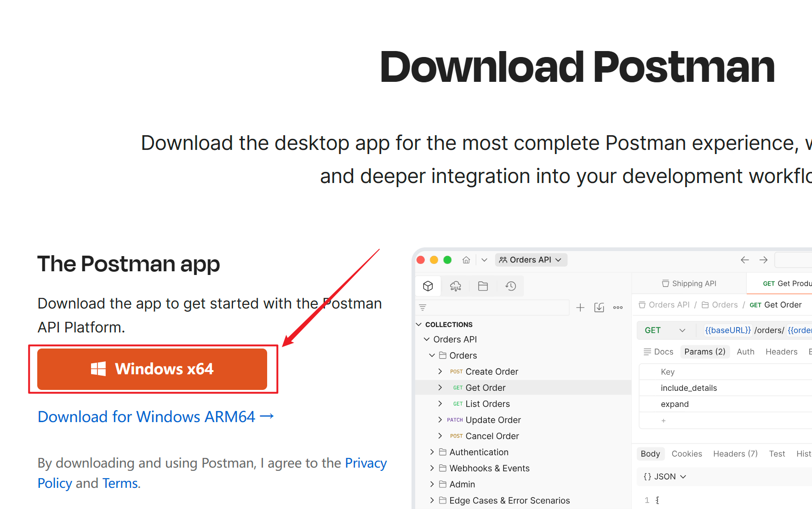Open the Privacy Policy link
The height and width of the screenshot is (509, 812).
(212, 473)
